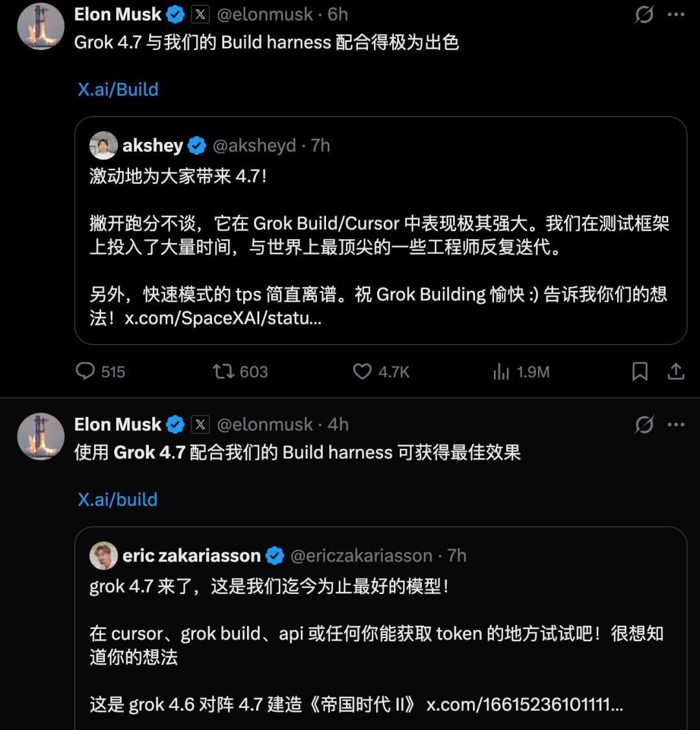Open quoted akshey tweet about 4.7
Image resolution: width=700 pixels, height=730 pixels.
click(x=380, y=231)
